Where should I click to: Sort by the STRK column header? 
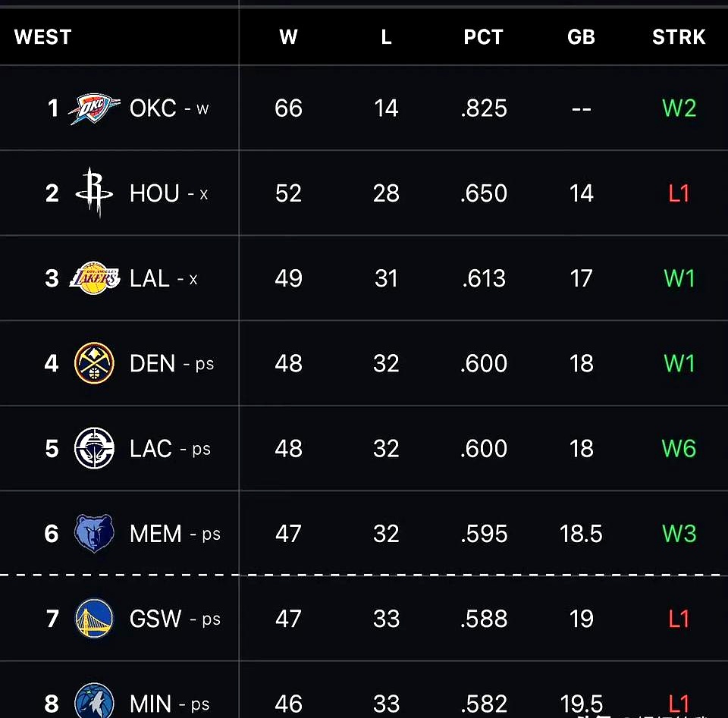[679, 37]
